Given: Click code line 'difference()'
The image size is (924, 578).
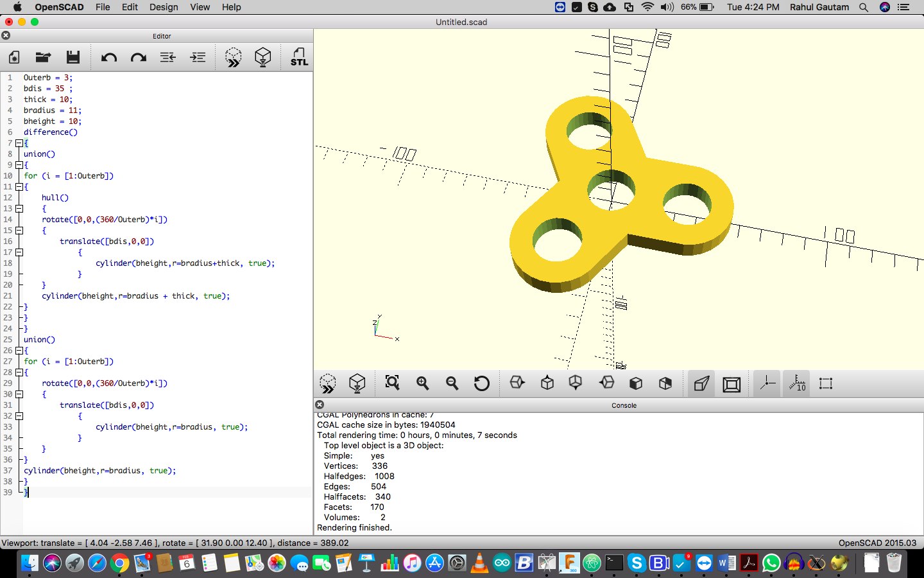Looking at the screenshot, I should tap(51, 132).
